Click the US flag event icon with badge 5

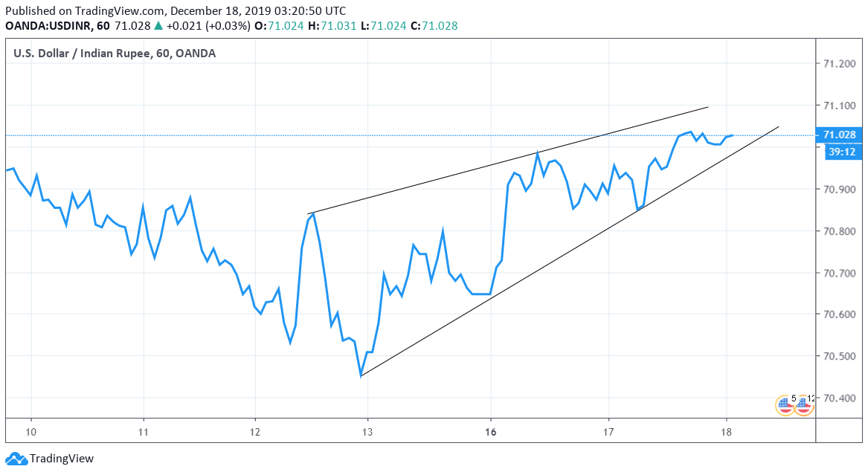pos(784,405)
